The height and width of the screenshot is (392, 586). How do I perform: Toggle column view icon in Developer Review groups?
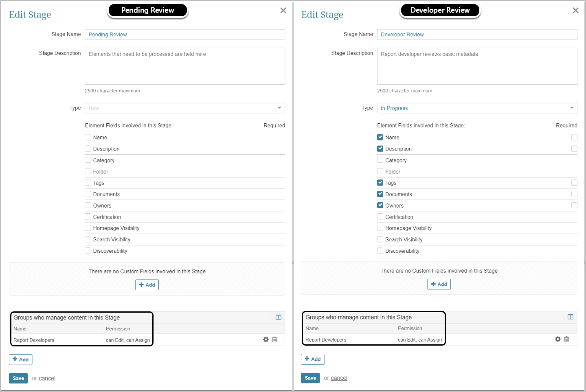[x=571, y=317]
